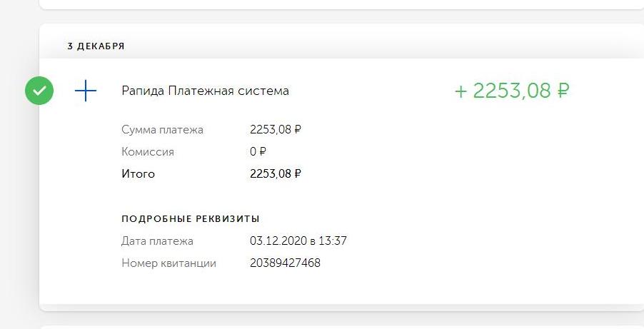Click the next card below the transaction

[x=341, y=328]
